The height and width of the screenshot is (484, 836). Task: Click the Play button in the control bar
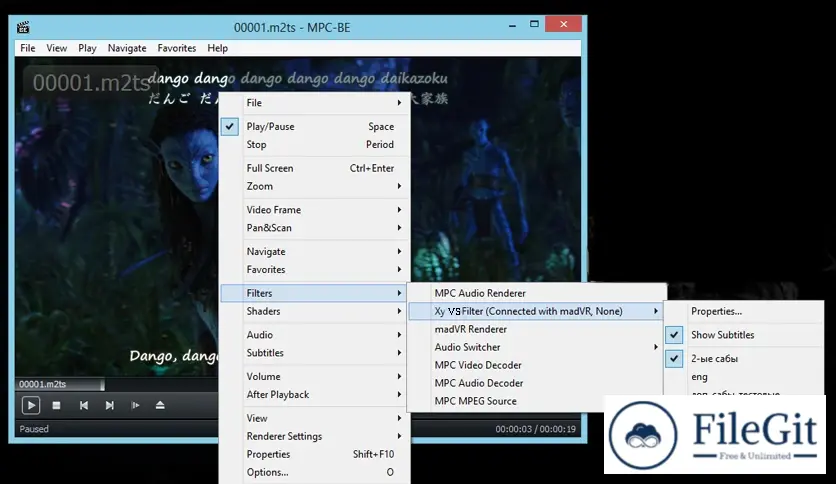tap(31, 406)
